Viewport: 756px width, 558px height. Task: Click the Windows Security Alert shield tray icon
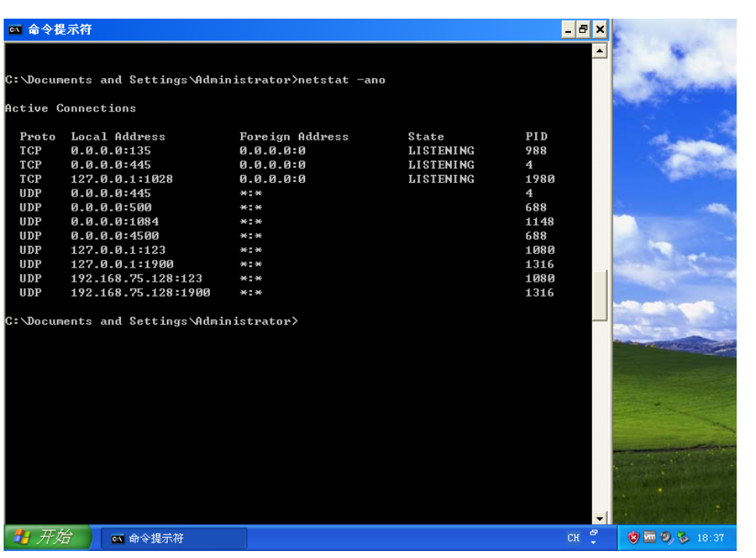pos(633,537)
